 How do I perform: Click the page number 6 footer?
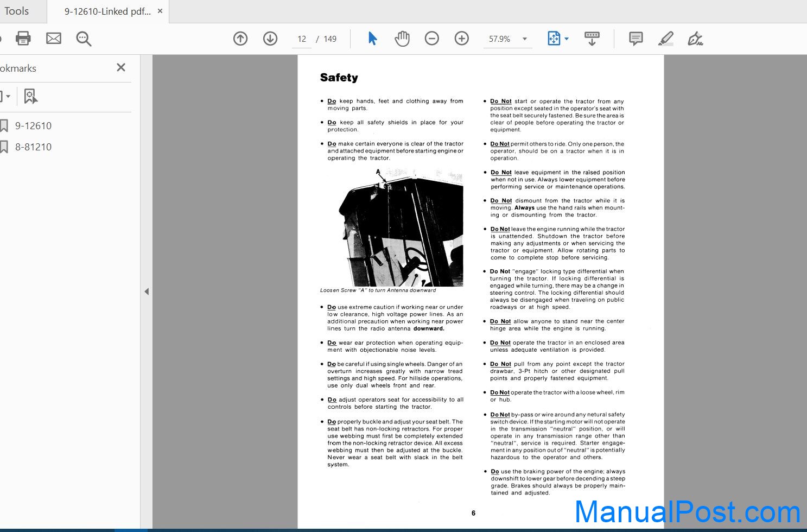tap(473, 513)
